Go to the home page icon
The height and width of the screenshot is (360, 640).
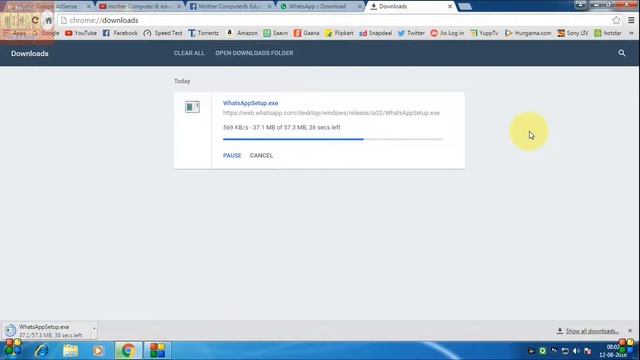(x=48, y=20)
